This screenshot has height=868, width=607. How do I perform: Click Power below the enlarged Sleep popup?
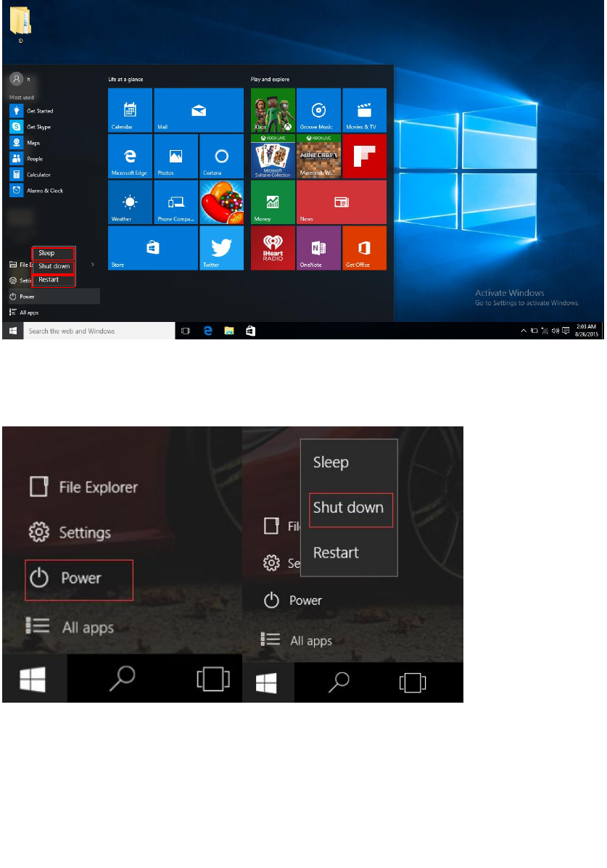pos(292,600)
